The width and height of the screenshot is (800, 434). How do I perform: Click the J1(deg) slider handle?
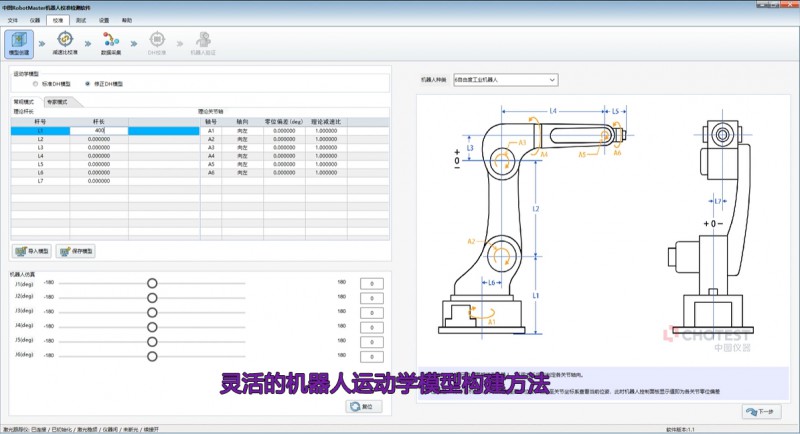pyautogui.click(x=152, y=284)
